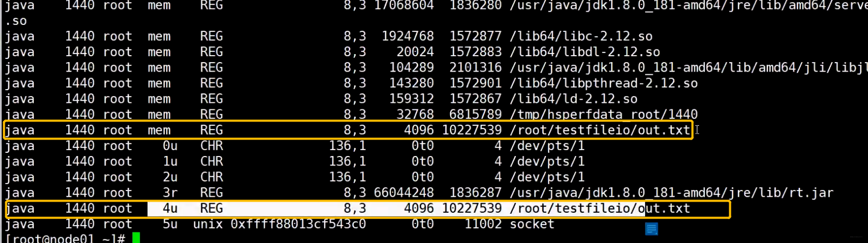
Task: Click the [root@node01 ~]# shell prompt
Action: point(65,239)
